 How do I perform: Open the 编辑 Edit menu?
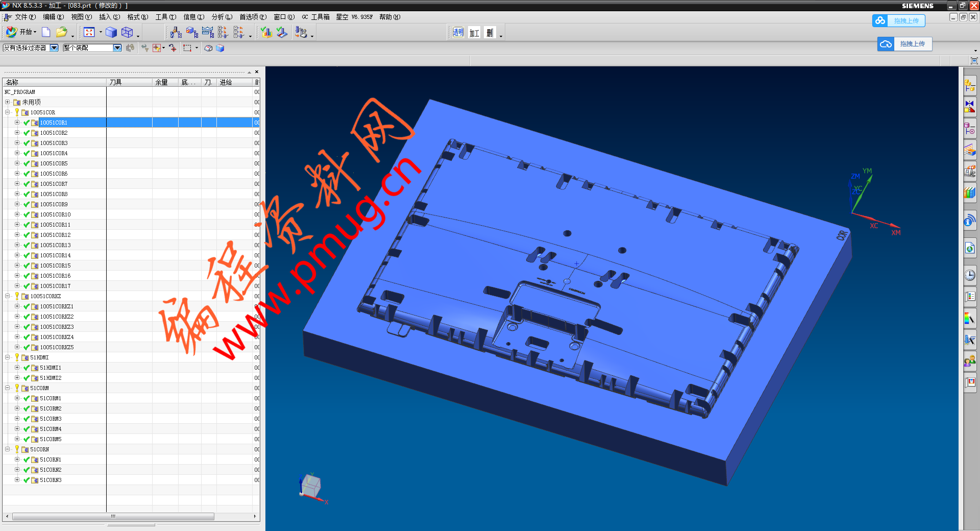pyautogui.click(x=53, y=17)
